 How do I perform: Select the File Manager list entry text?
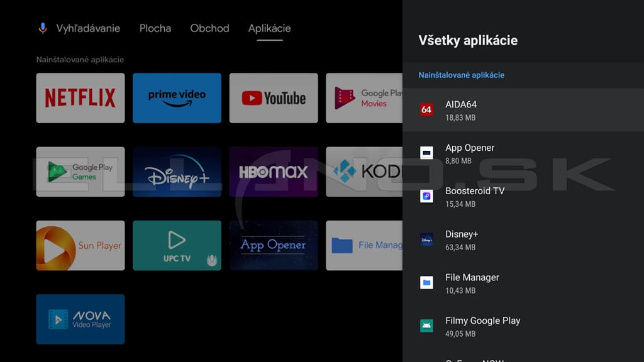[x=472, y=277]
